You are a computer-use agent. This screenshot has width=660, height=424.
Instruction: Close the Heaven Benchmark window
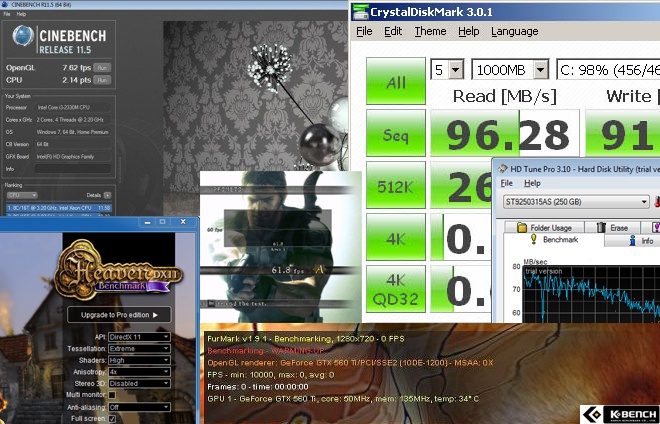coord(183,221)
